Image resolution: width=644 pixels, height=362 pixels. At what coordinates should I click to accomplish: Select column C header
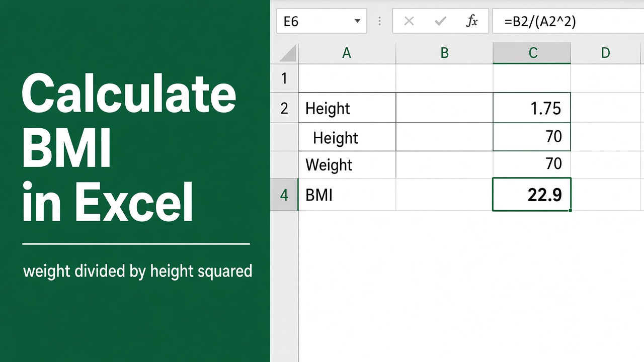[x=532, y=53]
